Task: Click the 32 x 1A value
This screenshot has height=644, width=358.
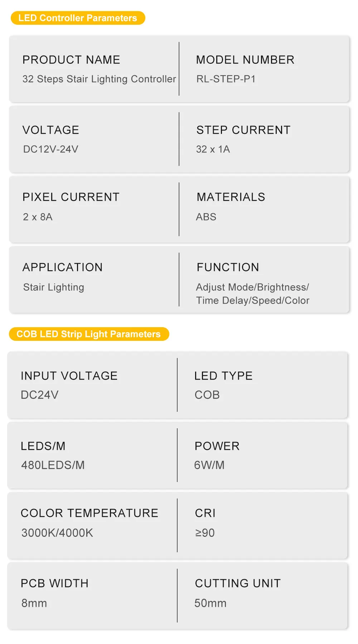Action: tap(213, 149)
